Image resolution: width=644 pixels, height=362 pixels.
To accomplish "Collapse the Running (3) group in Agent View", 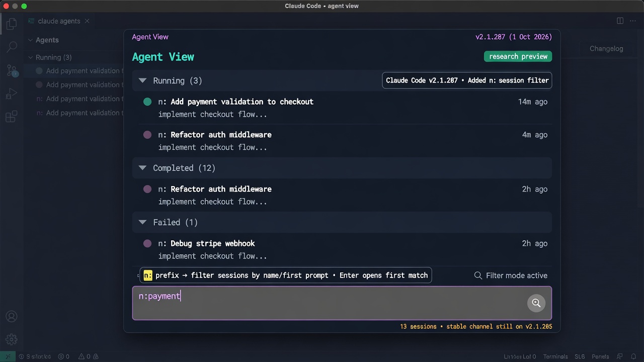I will click(x=142, y=80).
